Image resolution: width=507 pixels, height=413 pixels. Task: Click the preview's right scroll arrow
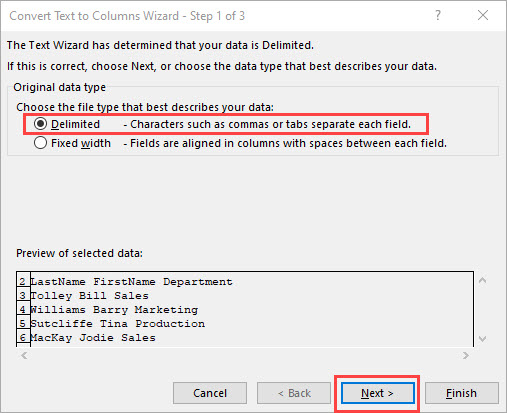[466, 355]
